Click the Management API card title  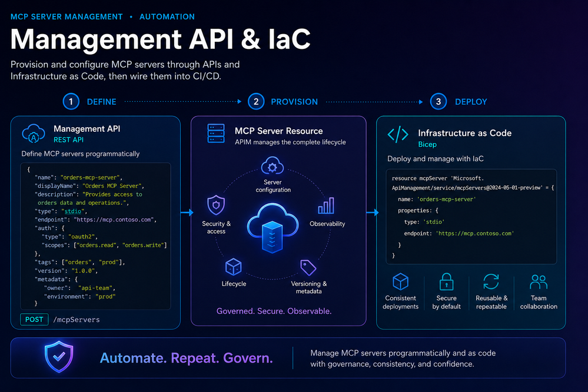click(87, 129)
